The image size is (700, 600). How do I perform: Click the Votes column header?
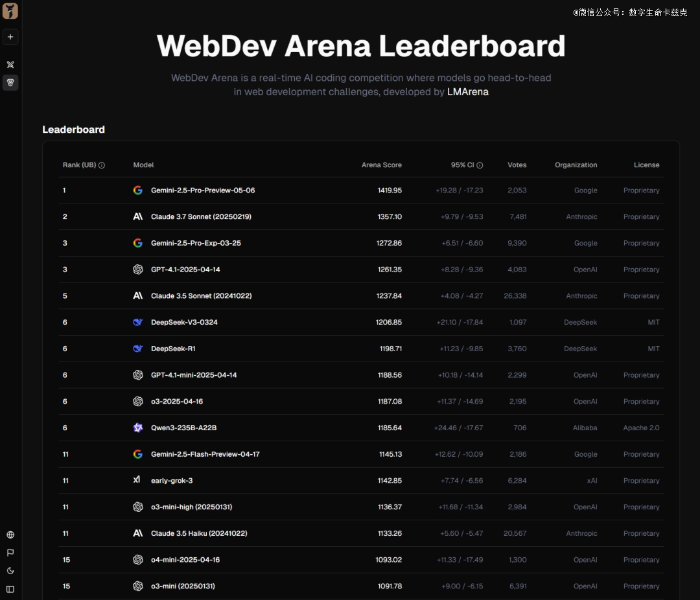click(517, 165)
